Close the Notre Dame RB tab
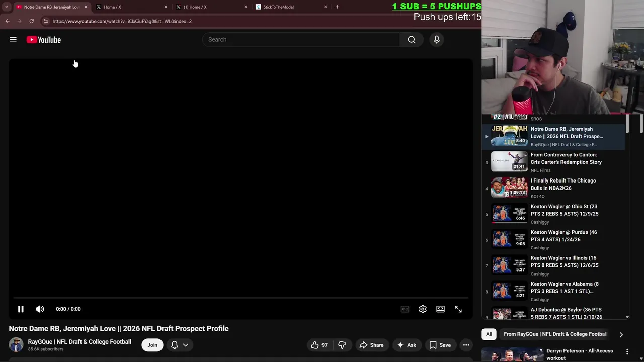The width and height of the screenshot is (644, 362). pos(86,7)
